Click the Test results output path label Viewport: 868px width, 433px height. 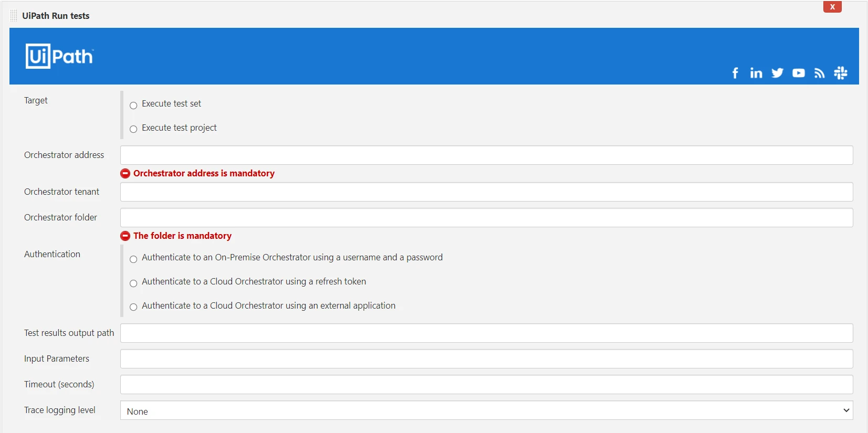click(69, 333)
